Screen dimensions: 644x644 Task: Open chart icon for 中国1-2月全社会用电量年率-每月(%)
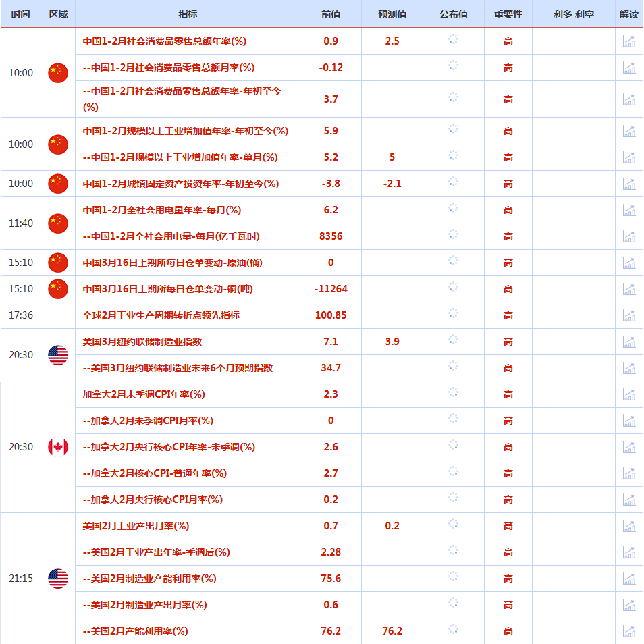(628, 210)
